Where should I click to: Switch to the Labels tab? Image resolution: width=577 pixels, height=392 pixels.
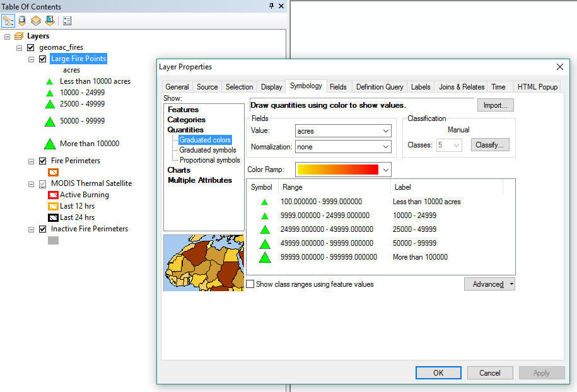tap(421, 87)
